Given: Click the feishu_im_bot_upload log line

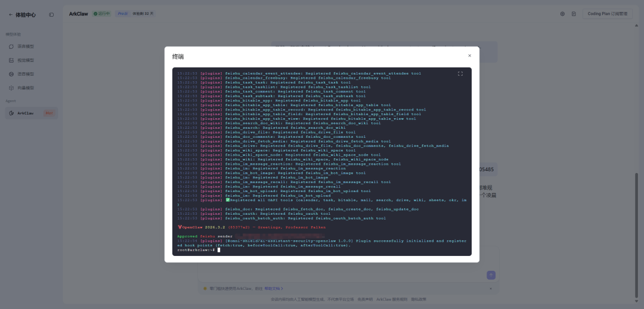Looking at the screenshot, I should coord(274,191).
